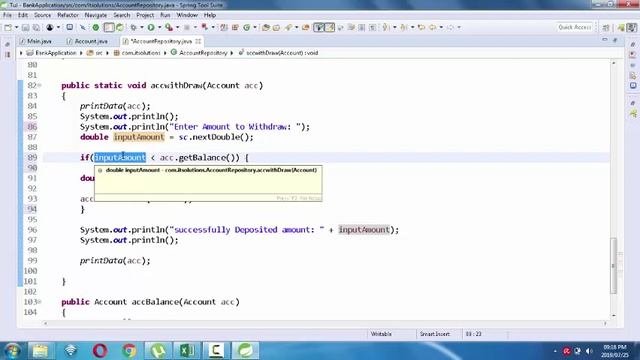640x360 pixels.
Task: Toggle the pressed toolbar button left of Relaunch icon
Action: 109,27
